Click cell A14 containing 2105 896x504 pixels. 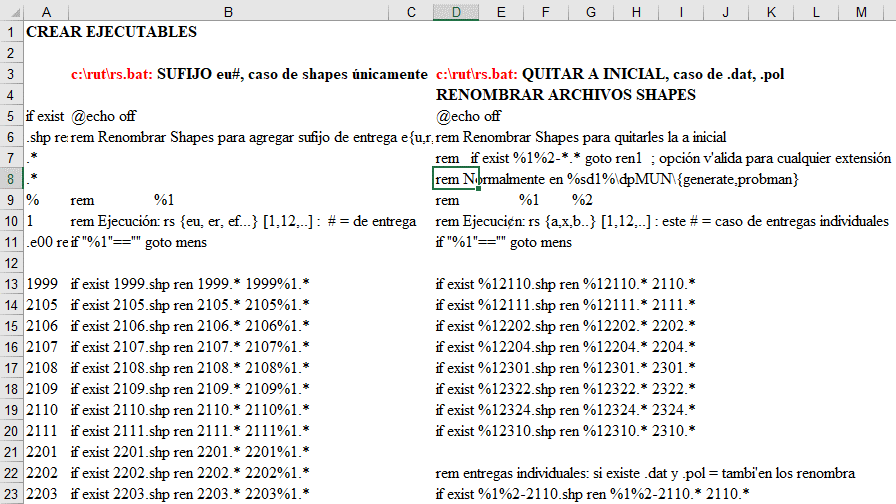[x=42, y=305]
